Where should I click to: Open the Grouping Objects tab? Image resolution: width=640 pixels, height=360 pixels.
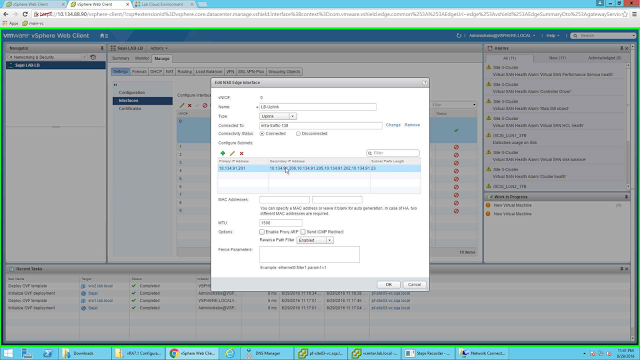coord(284,71)
